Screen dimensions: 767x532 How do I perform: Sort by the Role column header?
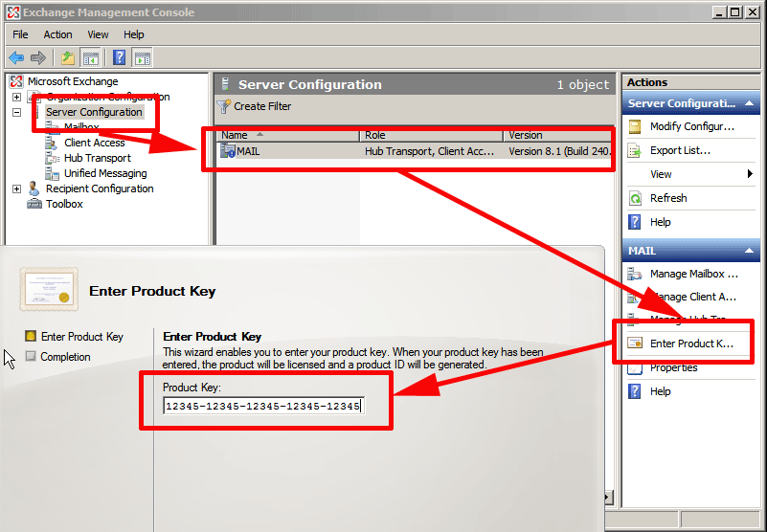[432, 135]
